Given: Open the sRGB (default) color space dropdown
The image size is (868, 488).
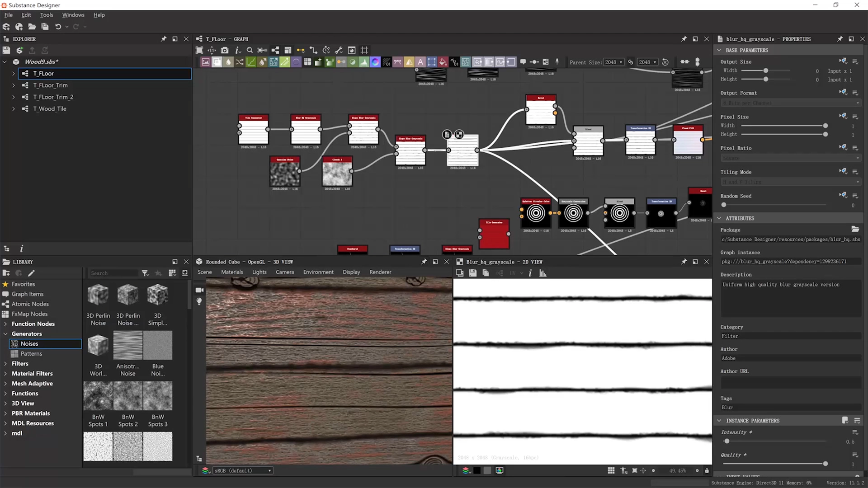Looking at the screenshot, I should point(243,471).
